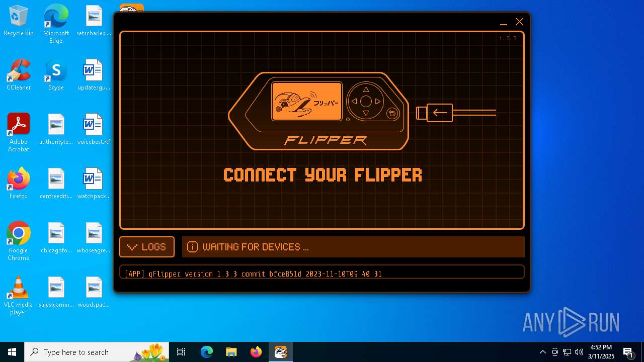Click the taskbar search box
Screen dimensions: 644x362
(x=97, y=352)
